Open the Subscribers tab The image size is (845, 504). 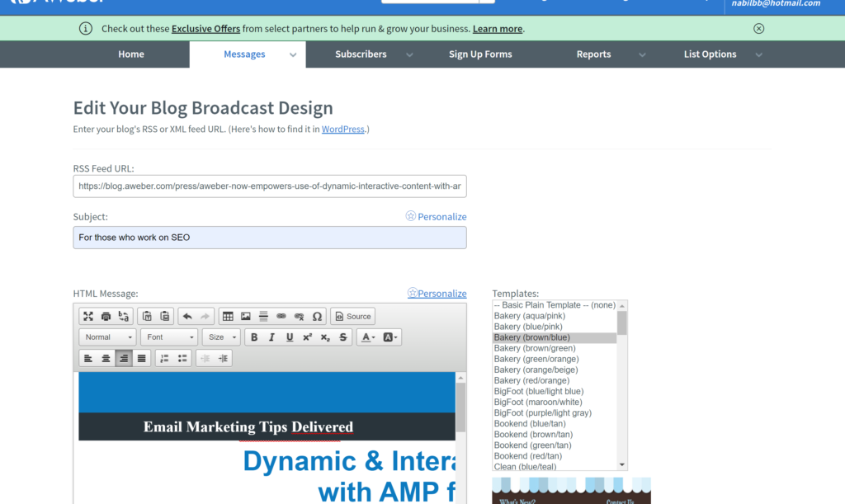click(361, 54)
